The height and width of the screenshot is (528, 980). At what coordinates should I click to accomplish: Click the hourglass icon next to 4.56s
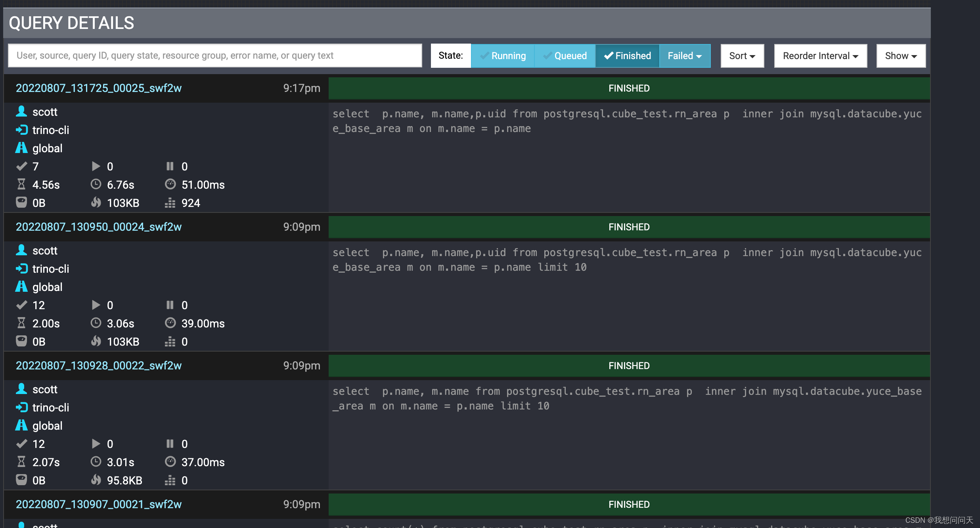tap(21, 184)
